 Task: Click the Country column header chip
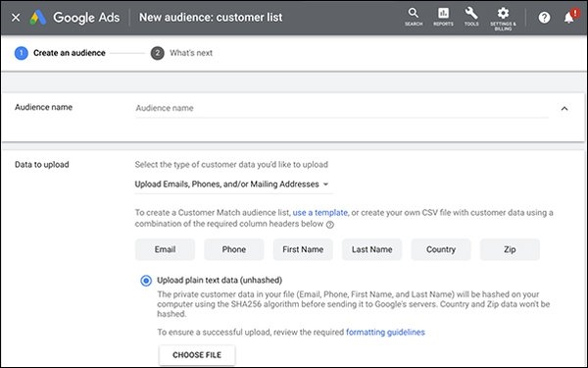click(x=441, y=249)
